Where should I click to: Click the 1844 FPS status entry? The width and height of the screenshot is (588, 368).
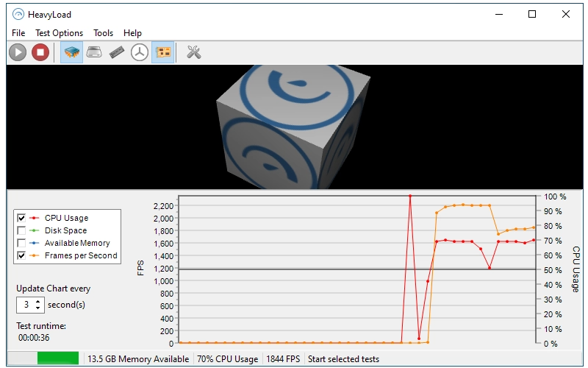pos(283,359)
